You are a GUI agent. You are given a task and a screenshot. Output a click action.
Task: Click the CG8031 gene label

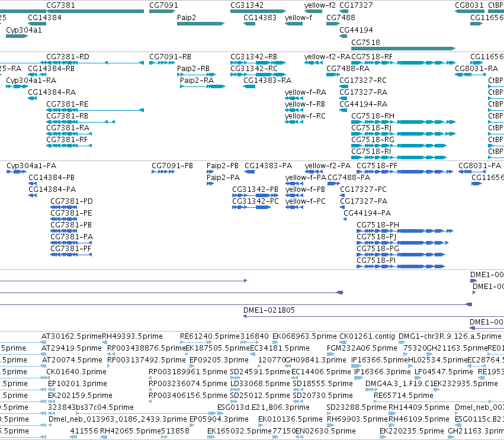click(x=469, y=5)
